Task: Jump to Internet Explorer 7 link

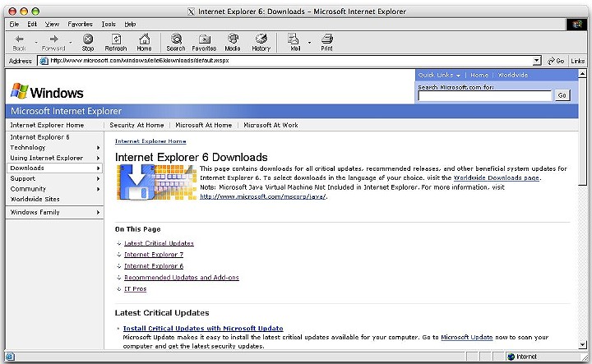Action: click(154, 255)
